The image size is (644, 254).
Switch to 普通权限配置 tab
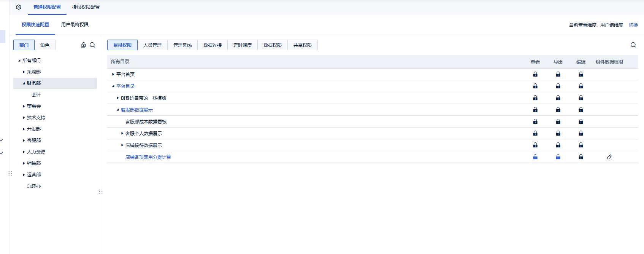[x=47, y=7]
